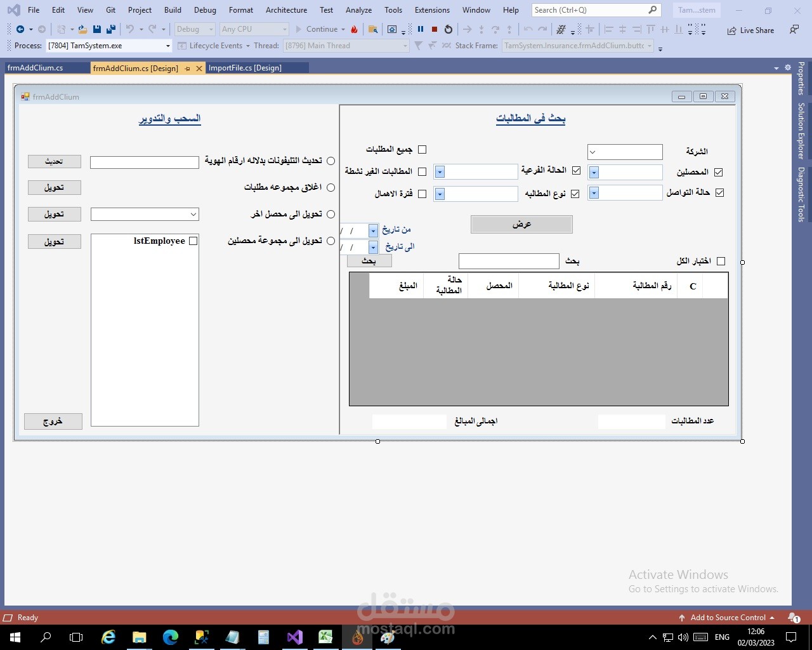Pause debugging with Break All icon
The image size is (812, 650).
click(x=421, y=29)
